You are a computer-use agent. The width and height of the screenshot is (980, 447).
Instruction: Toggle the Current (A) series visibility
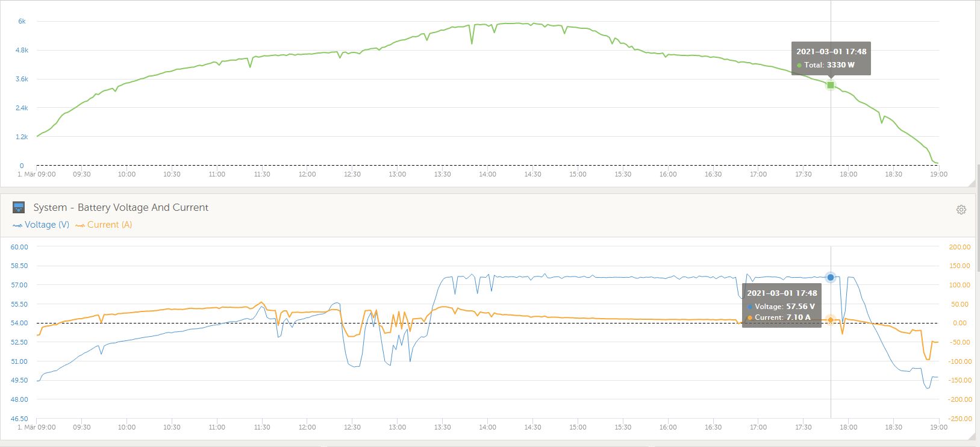coord(109,225)
